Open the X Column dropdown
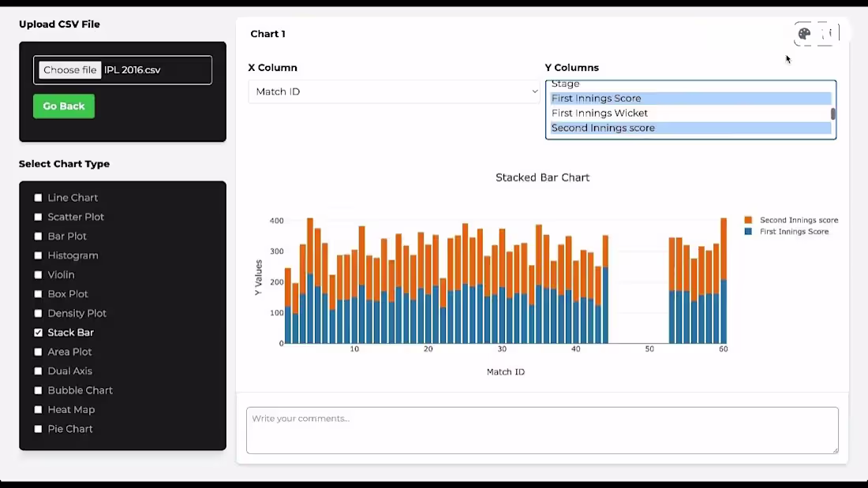 click(x=395, y=91)
